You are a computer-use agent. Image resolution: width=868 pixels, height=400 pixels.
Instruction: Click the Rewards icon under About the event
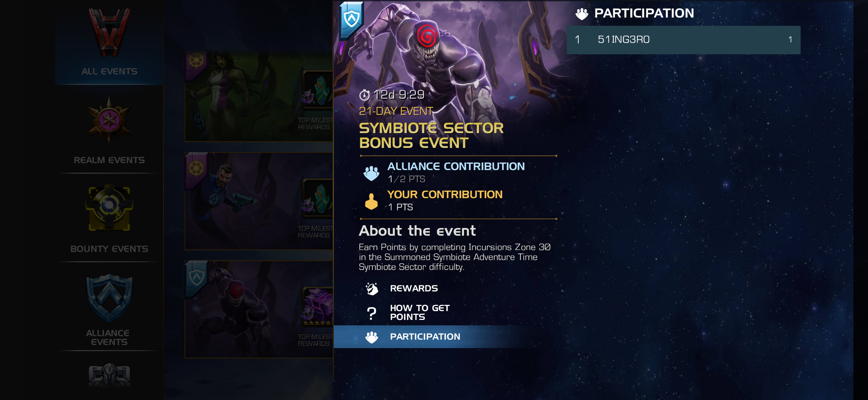coord(372,288)
